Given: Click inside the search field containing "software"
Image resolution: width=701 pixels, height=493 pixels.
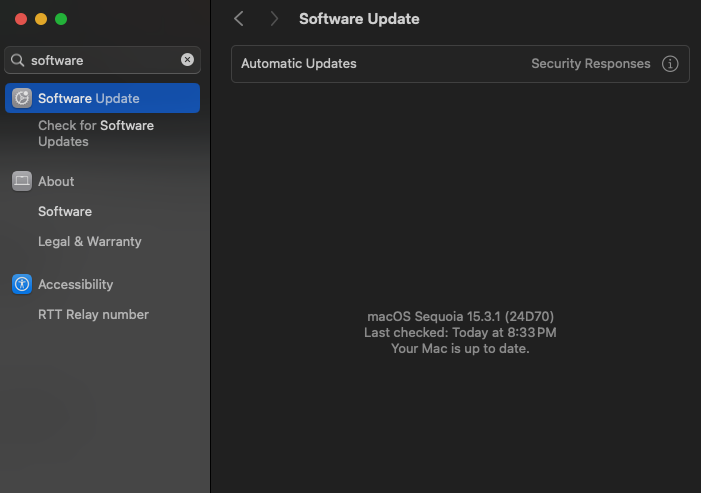Looking at the screenshot, I should pyautogui.click(x=100, y=60).
